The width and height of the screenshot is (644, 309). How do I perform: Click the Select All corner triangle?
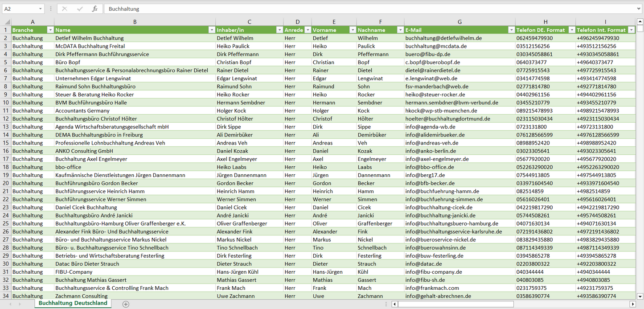pos(6,22)
